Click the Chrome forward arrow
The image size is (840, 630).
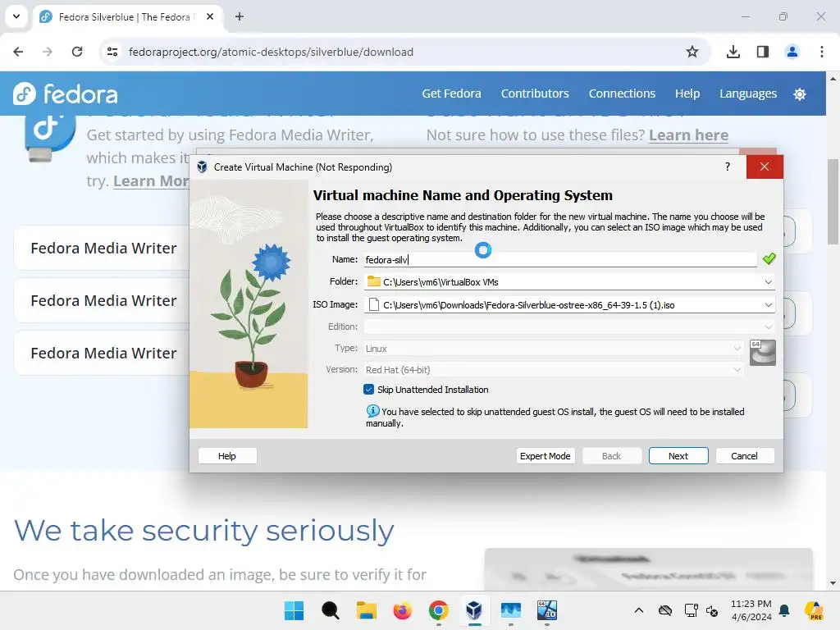click(x=48, y=52)
